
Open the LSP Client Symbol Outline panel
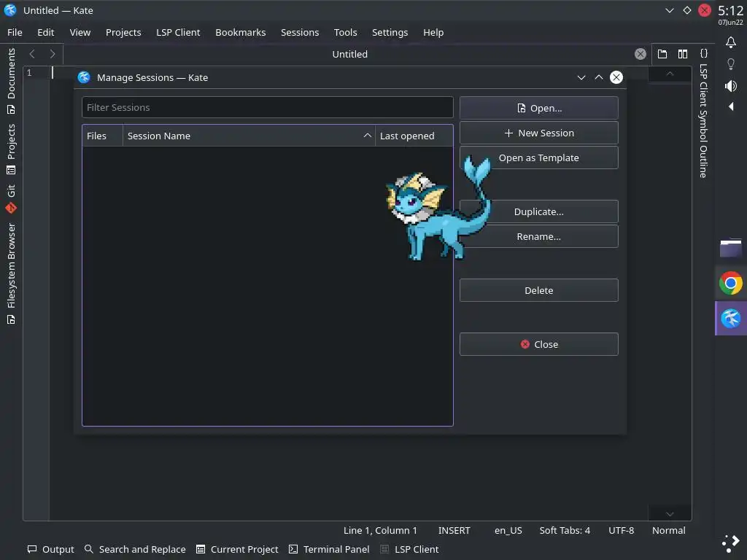pos(703,120)
